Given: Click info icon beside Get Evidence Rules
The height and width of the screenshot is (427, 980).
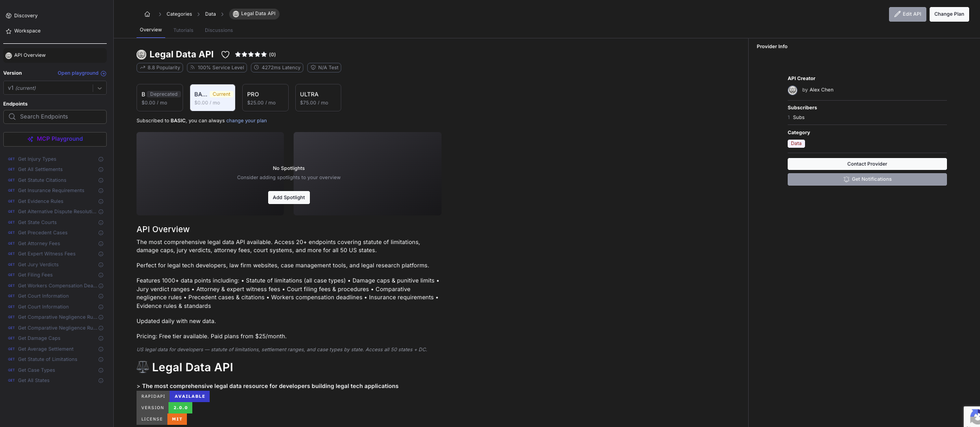Looking at the screenshot, I should [x=101, y=201].
